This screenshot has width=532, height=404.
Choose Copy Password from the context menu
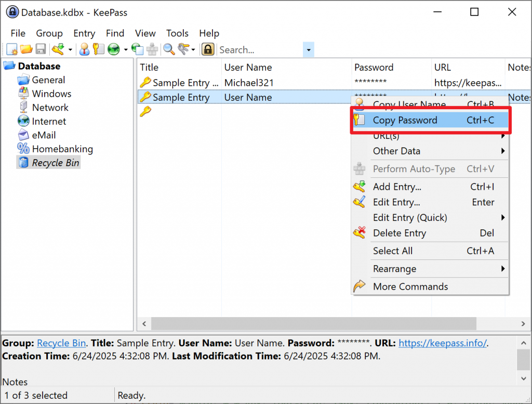(x=430, y=120)
